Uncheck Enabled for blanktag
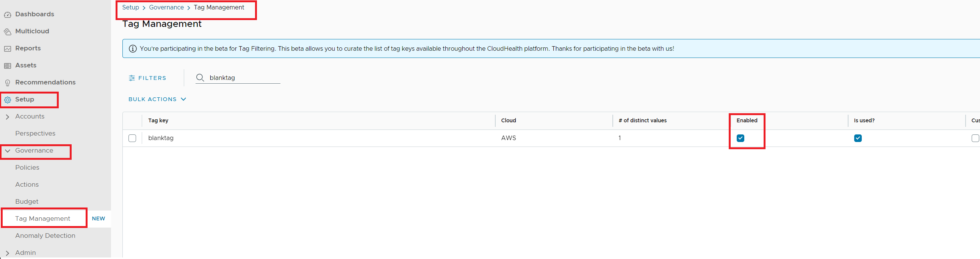980x259 pixels. (740, 138)
